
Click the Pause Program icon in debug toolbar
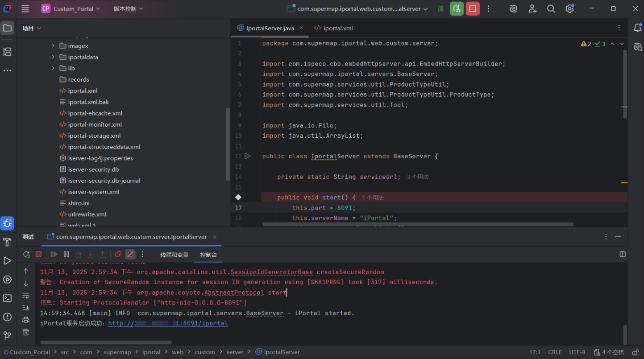pos(66,254)
